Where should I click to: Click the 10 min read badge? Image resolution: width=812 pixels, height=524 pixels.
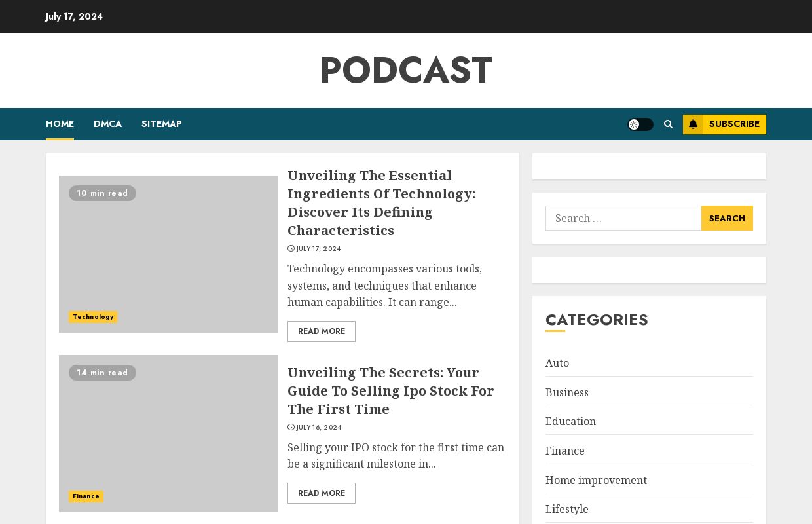coord(102,193)
